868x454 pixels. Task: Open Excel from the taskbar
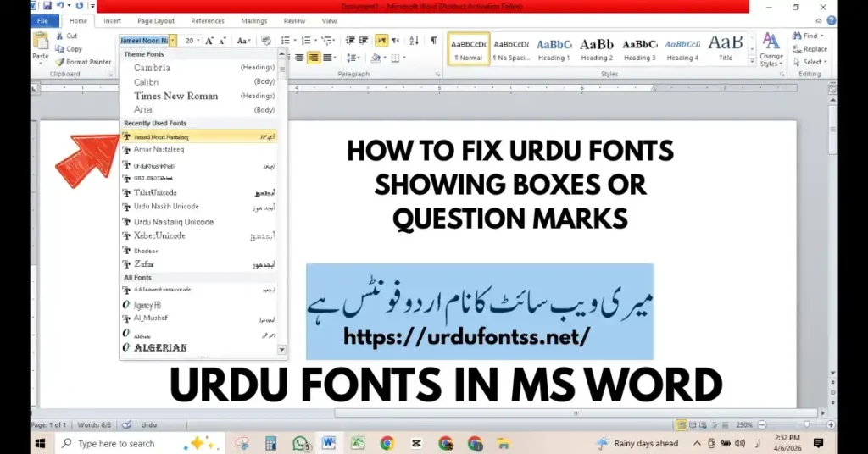[358, 443]
